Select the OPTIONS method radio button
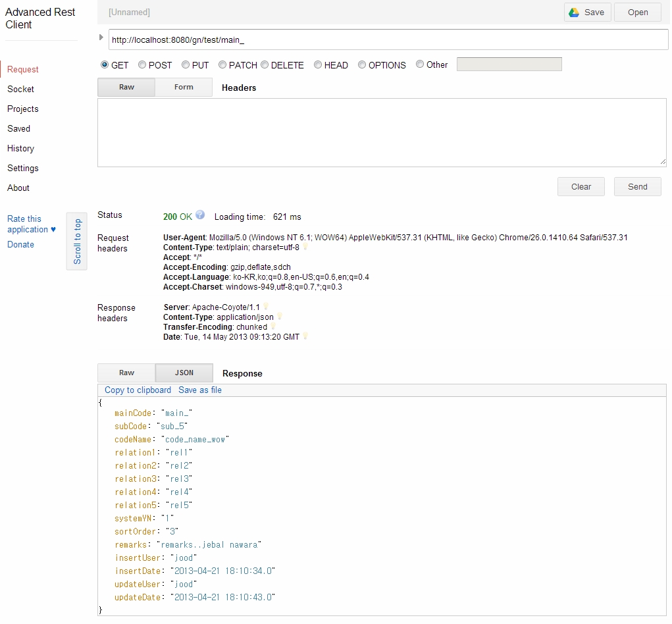The image size is (672, 624). (362, 65)
